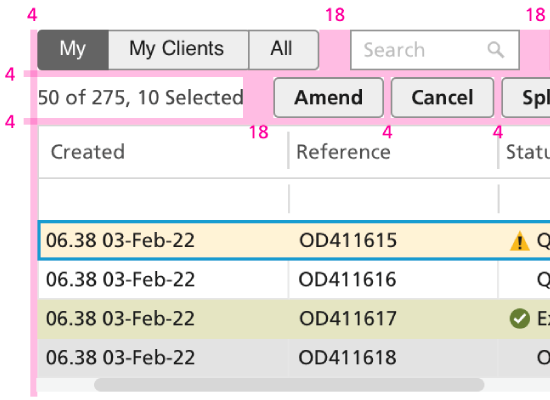Click the search magnifier icon
The width and height of the screenshot is (550, 400).
496,50
